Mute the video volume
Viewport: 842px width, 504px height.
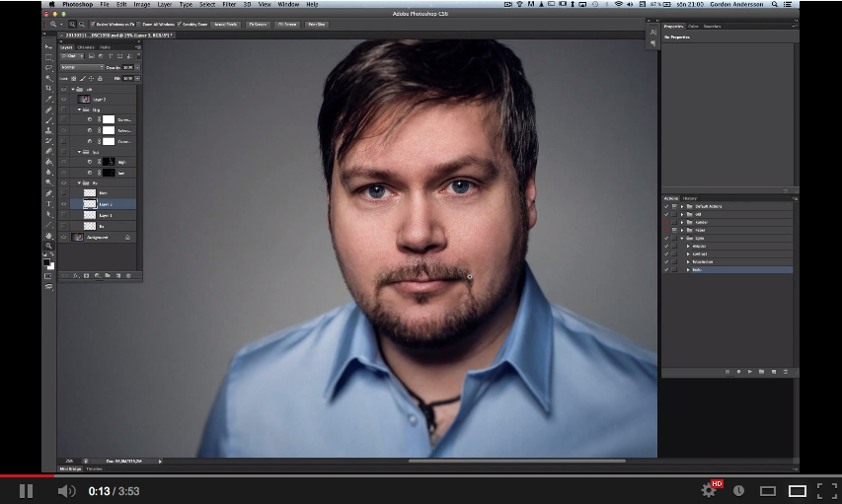[66, 490]
